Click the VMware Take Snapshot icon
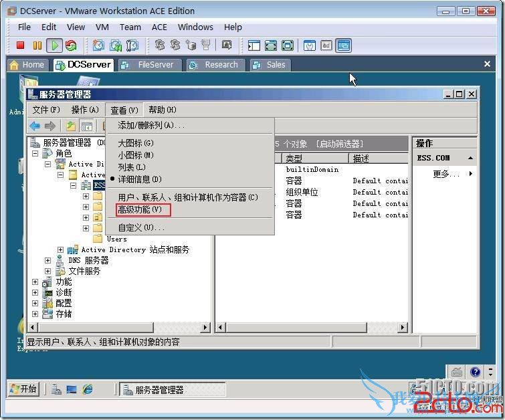 pos(98,45)
